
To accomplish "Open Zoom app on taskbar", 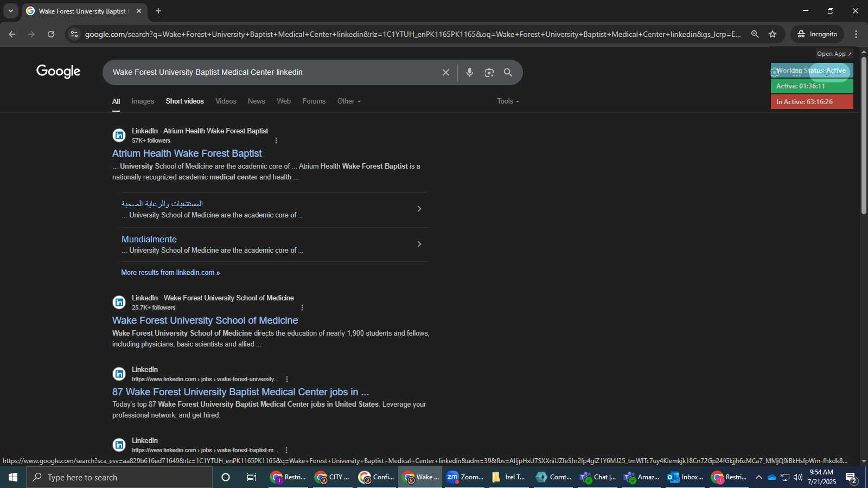I will click(x=464, y=477).
